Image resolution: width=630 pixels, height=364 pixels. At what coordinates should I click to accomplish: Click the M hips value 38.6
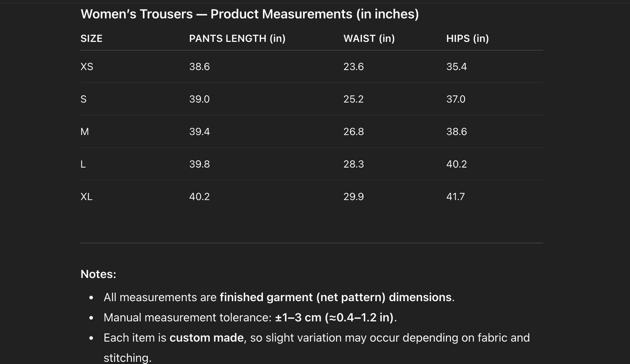456,131
